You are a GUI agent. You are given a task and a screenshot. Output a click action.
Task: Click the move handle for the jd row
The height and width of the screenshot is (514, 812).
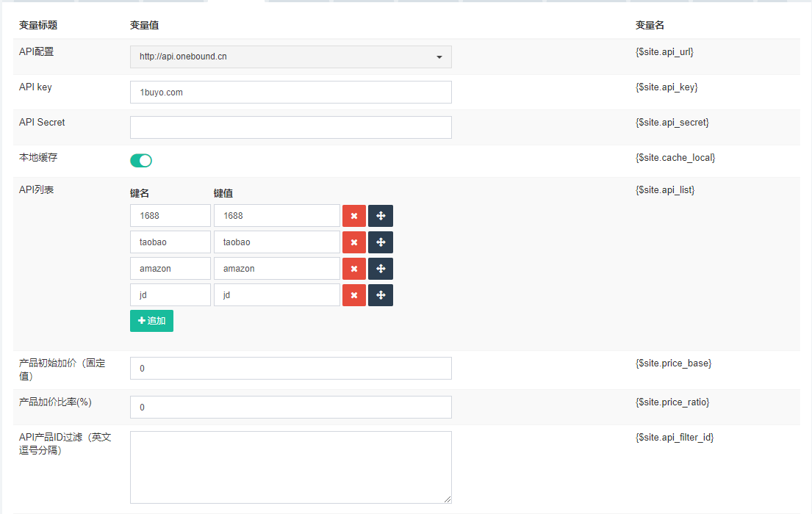click(x=381, y=295)
